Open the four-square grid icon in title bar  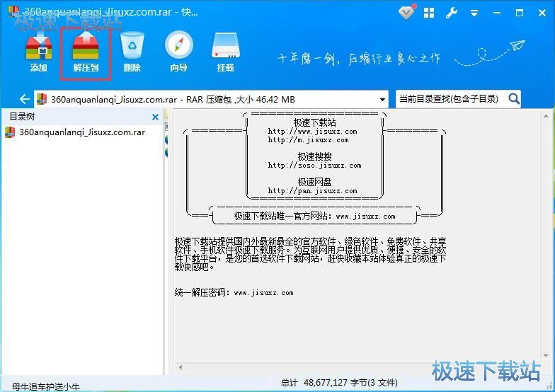coord(429,13)
